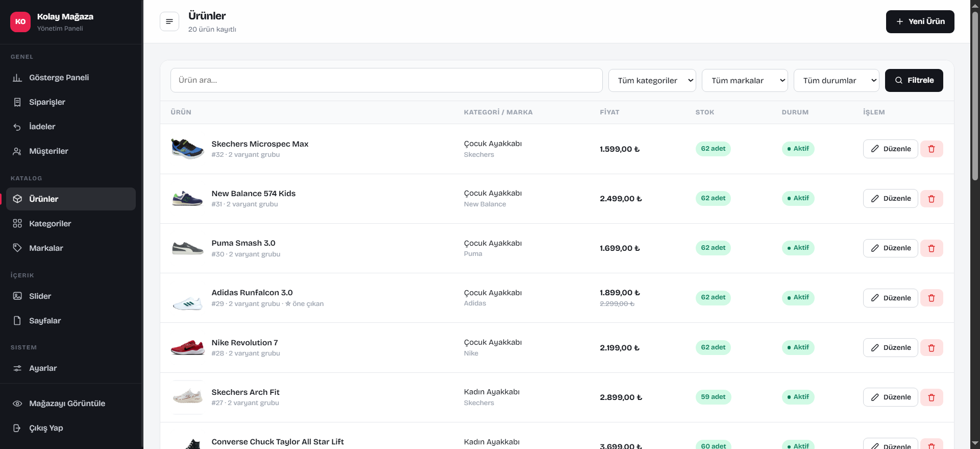Click the Converse Chuck Taylor All Star Lift name
Image resolution: width=980 pixels, height=449 pixels.
click(x=278, y=442)
